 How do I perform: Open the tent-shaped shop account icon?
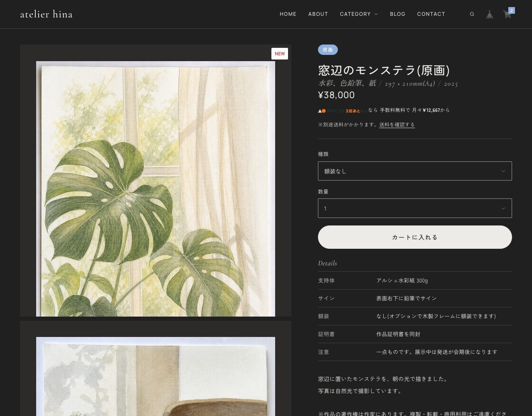[490, 14]
